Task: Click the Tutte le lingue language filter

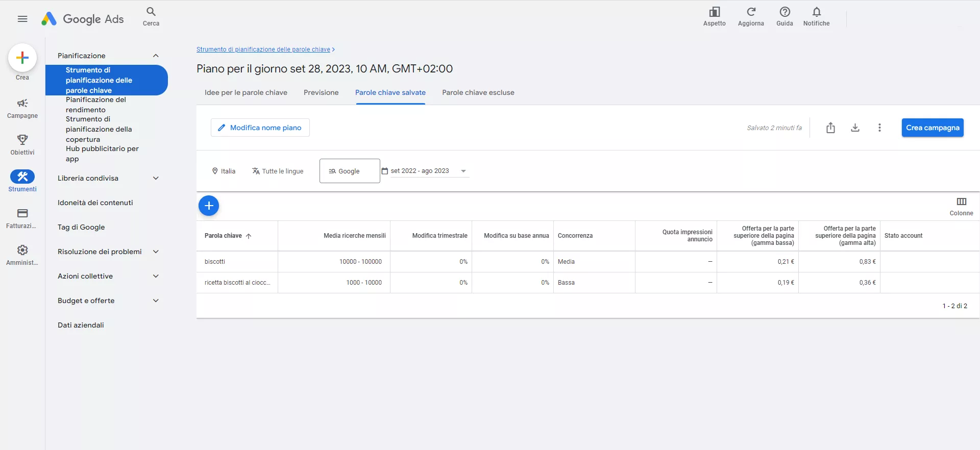Action: pyautogui.click(x=278, y=171)
